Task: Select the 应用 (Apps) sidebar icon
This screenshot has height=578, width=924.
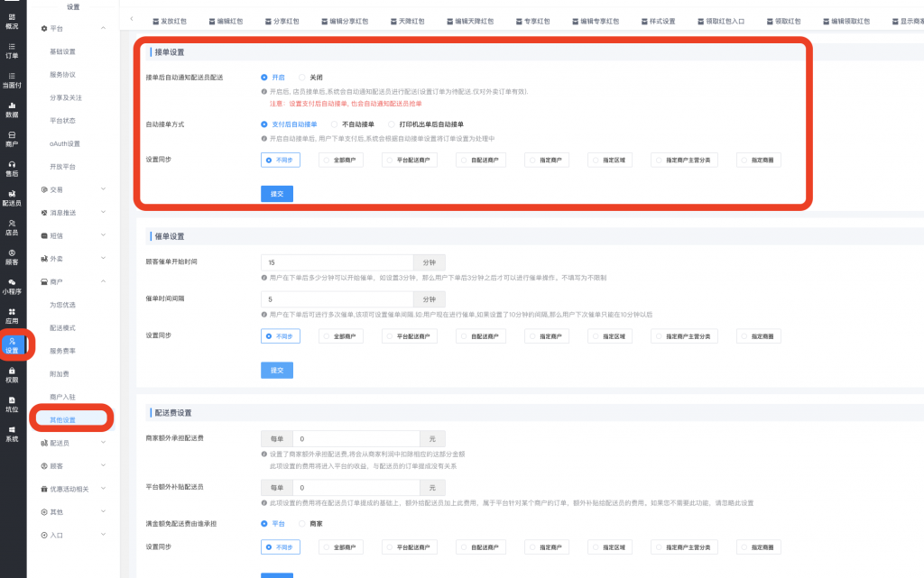Action: click(12, 315)
